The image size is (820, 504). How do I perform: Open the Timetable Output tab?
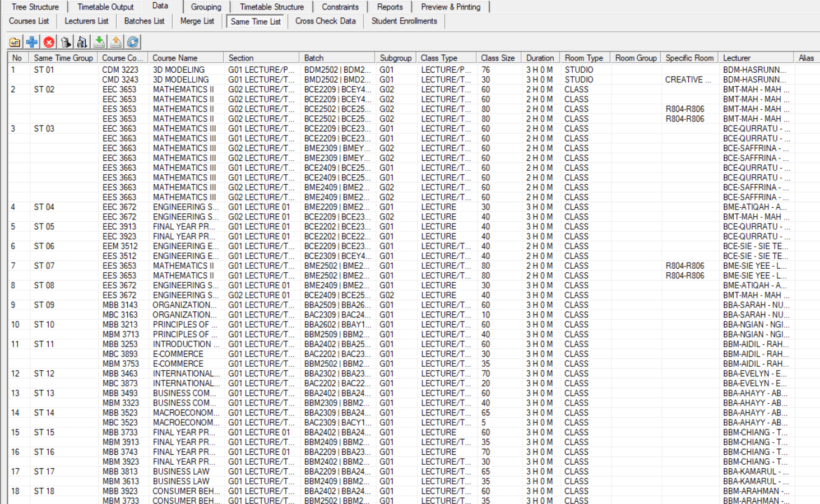[105, 7]
